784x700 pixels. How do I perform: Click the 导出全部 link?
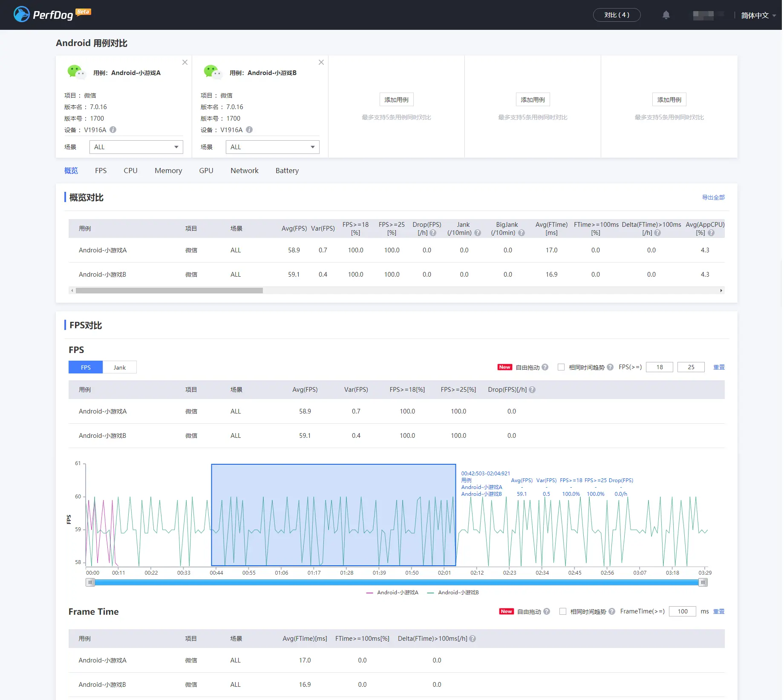pos(713,197)
